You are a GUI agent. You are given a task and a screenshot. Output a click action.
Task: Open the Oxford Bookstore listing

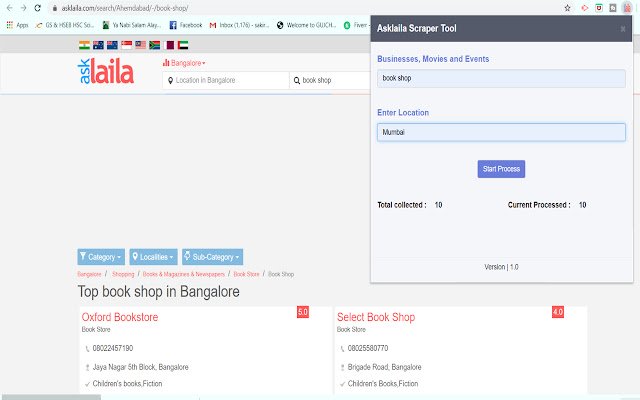[x=120, y=317]
